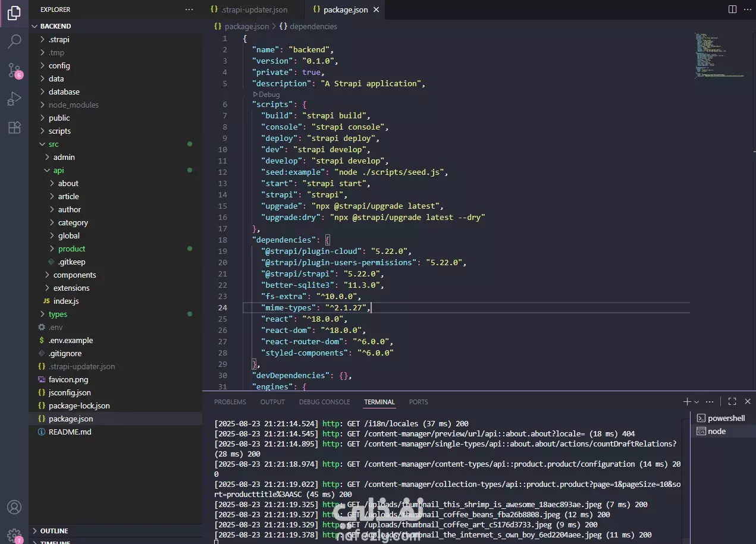Expand the OUTLINE section

pos(115,531)
